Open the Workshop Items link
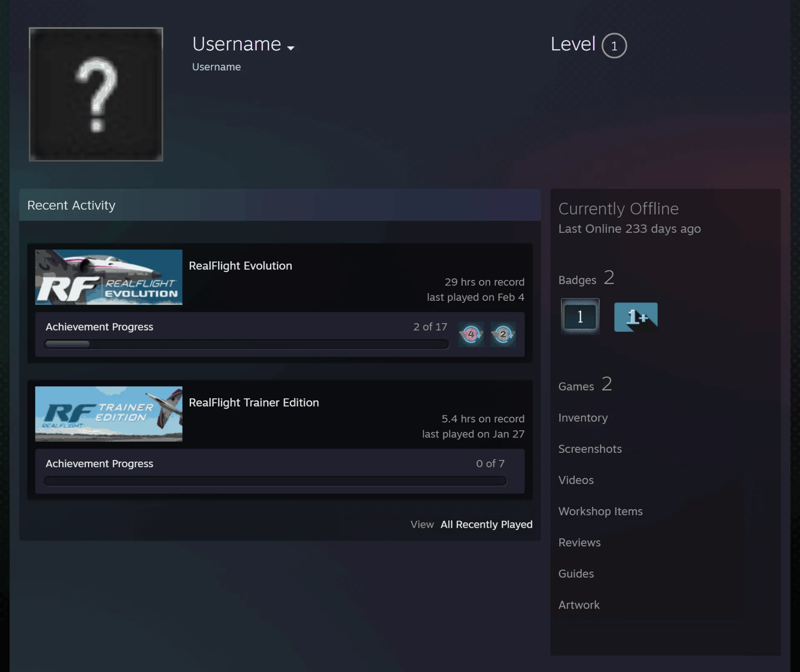 click(x=600, y=511)
